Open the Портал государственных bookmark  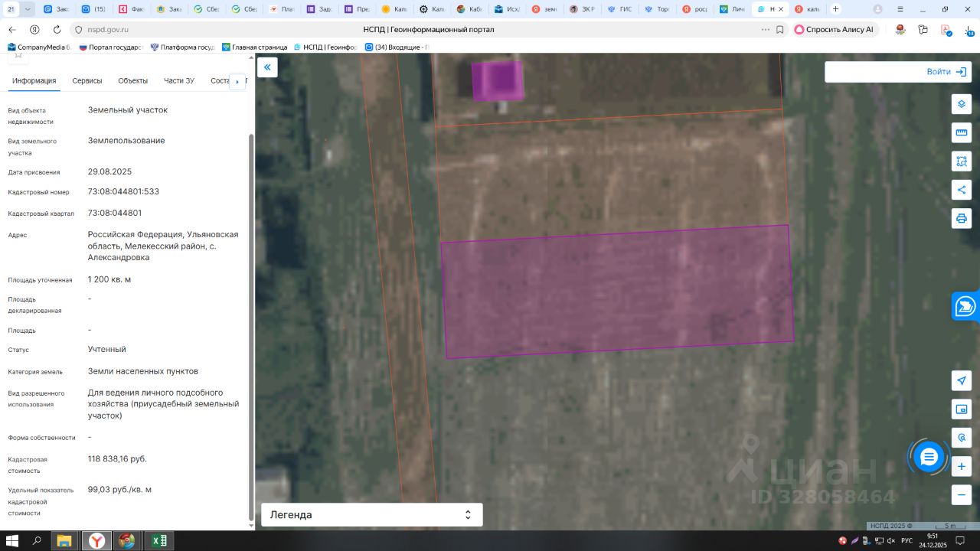click(110, 47)
